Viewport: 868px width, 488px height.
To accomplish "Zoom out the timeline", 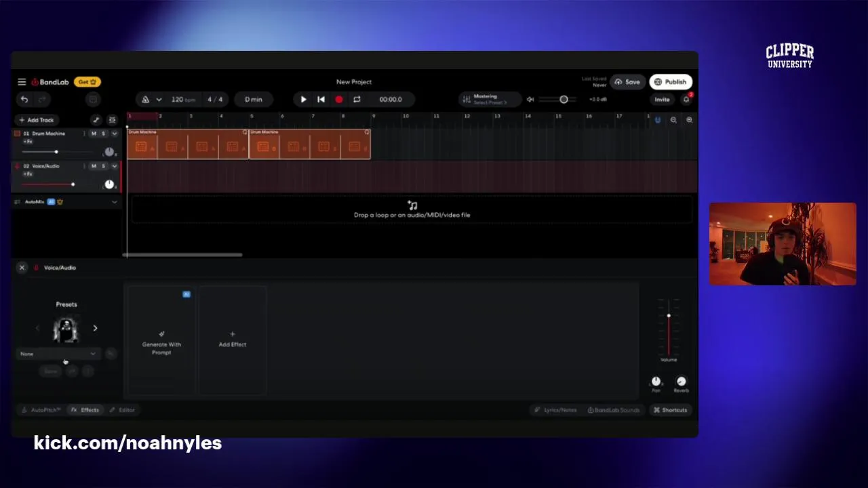I will pyautogui.click(x=673, y=120).
